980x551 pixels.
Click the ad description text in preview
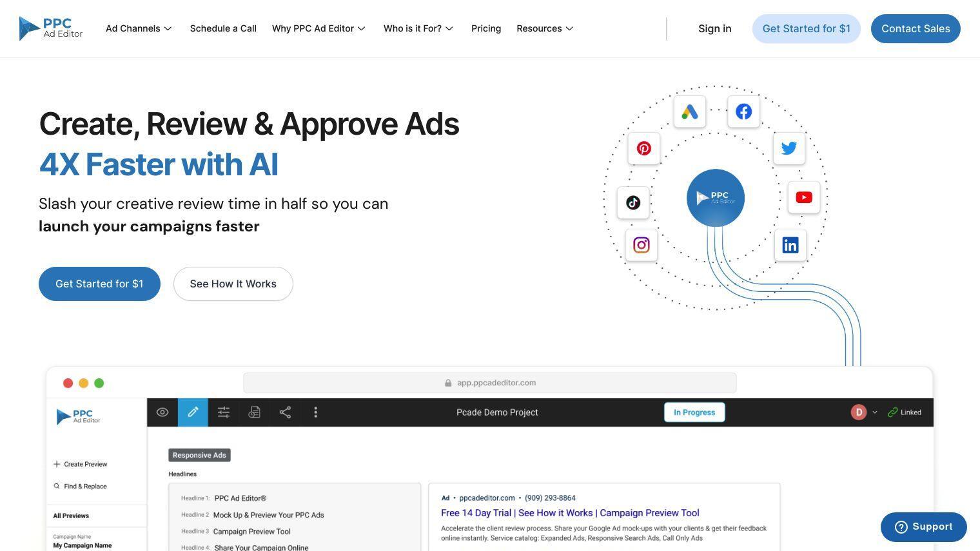(x=603, y=533)
